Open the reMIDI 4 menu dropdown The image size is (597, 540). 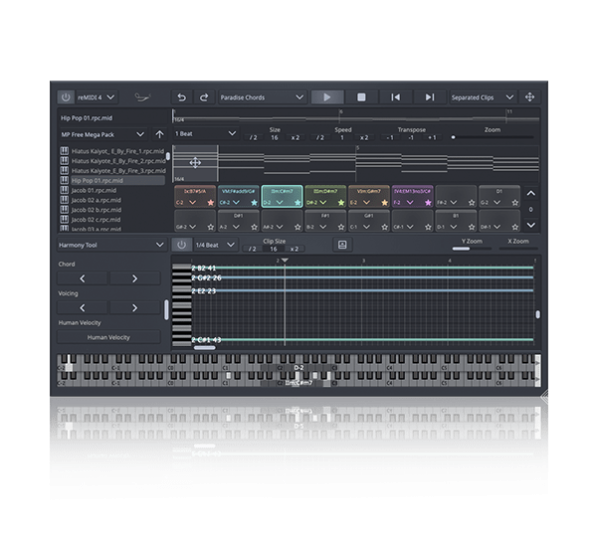pos(97,97)
